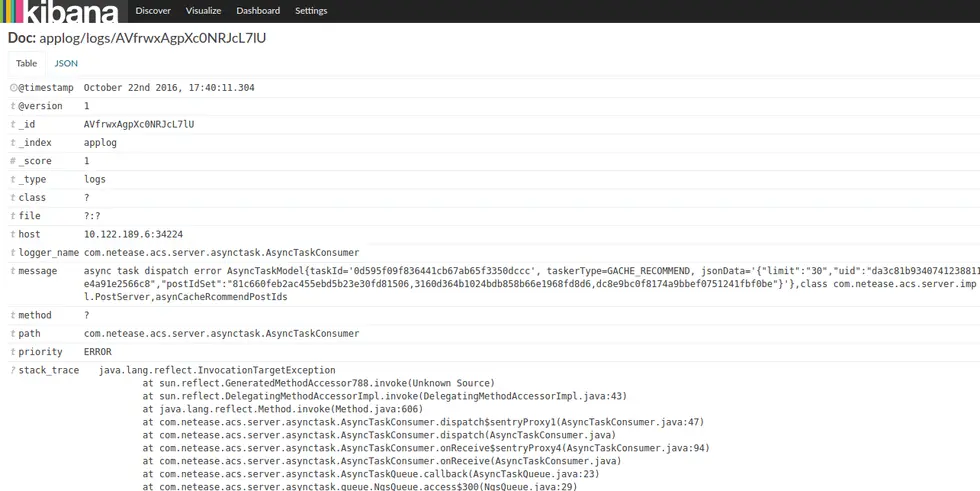This screenshot has height=491, width=980.
Task: Click the host value 10.122.189.6:34224
Action: point(133,234)
